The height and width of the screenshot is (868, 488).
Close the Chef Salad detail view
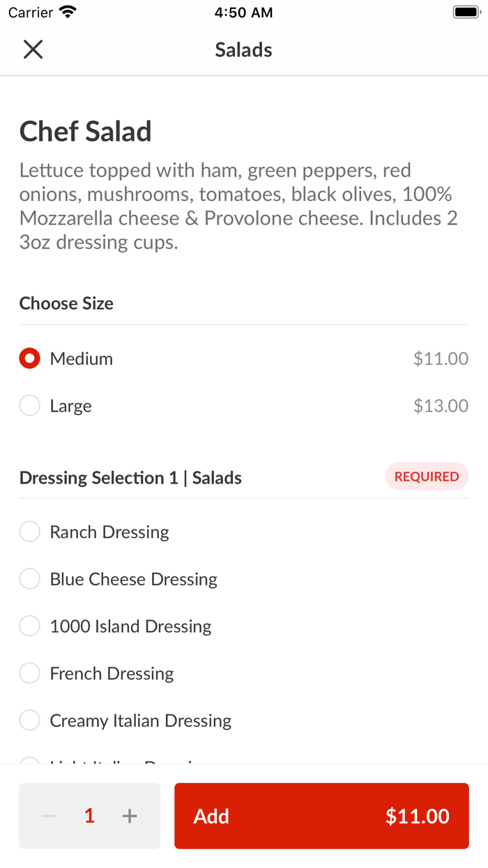[x=33, y=50]
